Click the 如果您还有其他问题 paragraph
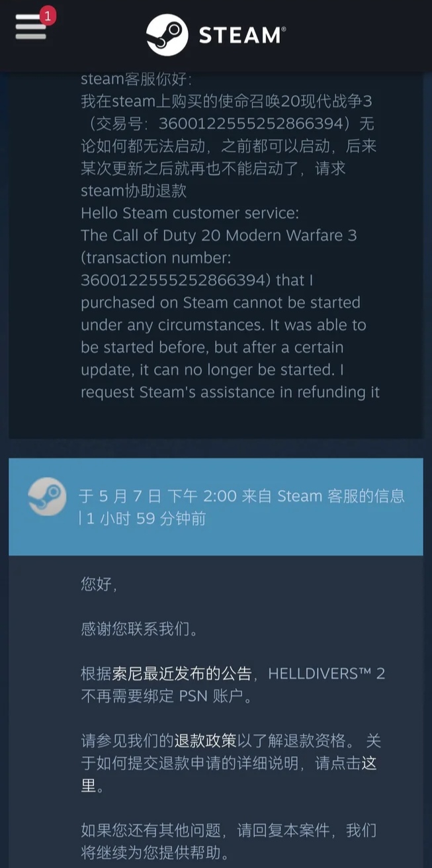Screen dimensions: 432x868 coord(229,840)
